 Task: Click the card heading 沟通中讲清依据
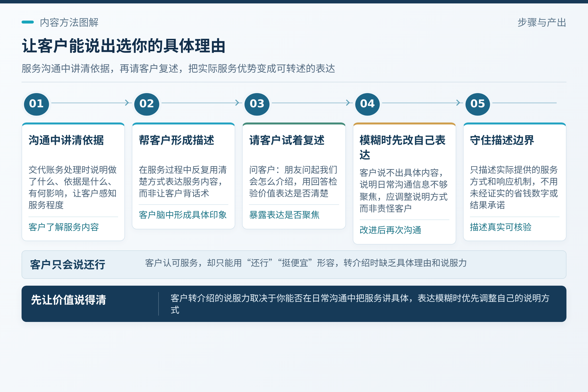pos(66,140)
